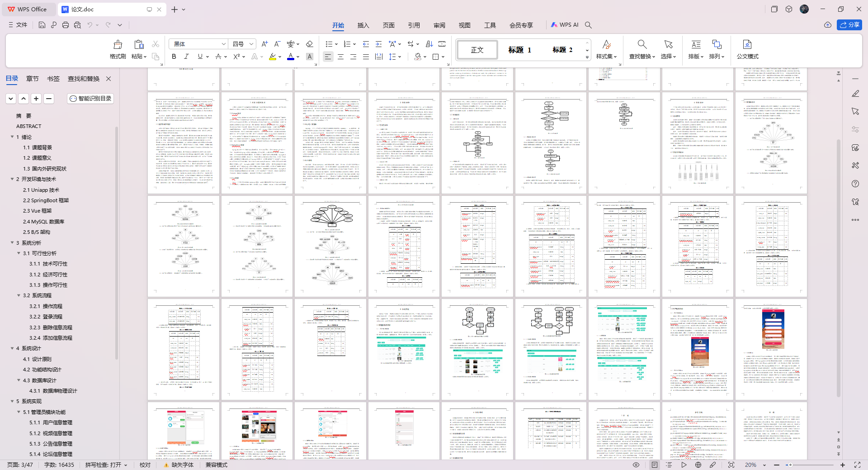Open the font size dropdown 四号
The height and width of the screenshot is (470, 868).
(251, 44)
